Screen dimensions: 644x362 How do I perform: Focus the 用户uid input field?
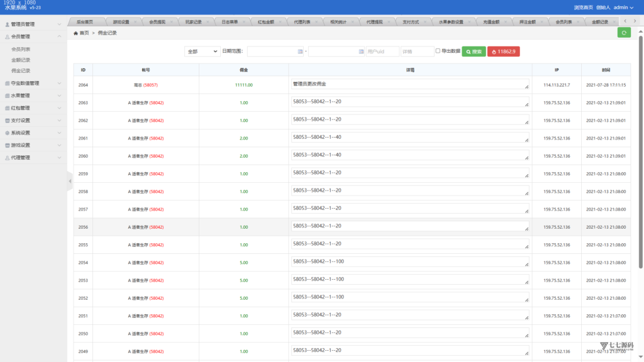[382, 52]
